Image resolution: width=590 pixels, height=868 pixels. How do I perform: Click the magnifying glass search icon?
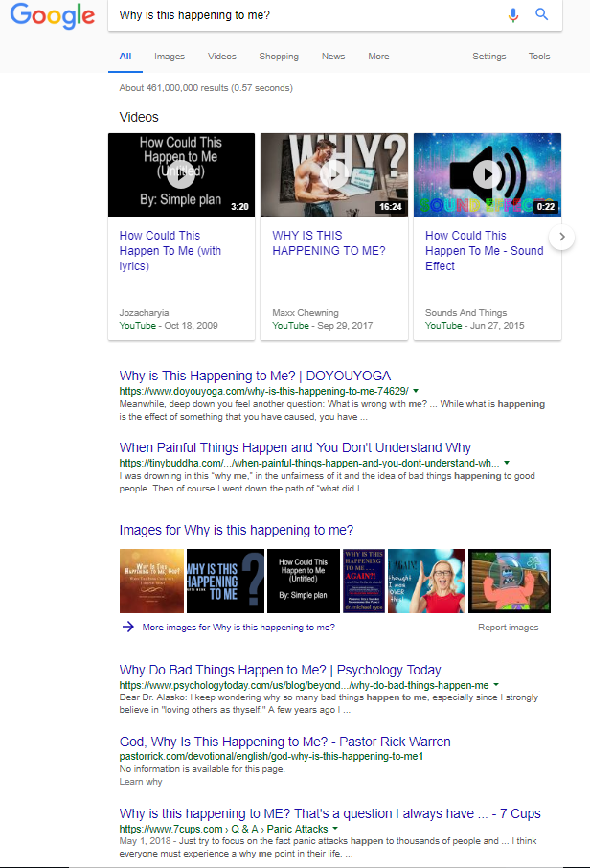542,14
